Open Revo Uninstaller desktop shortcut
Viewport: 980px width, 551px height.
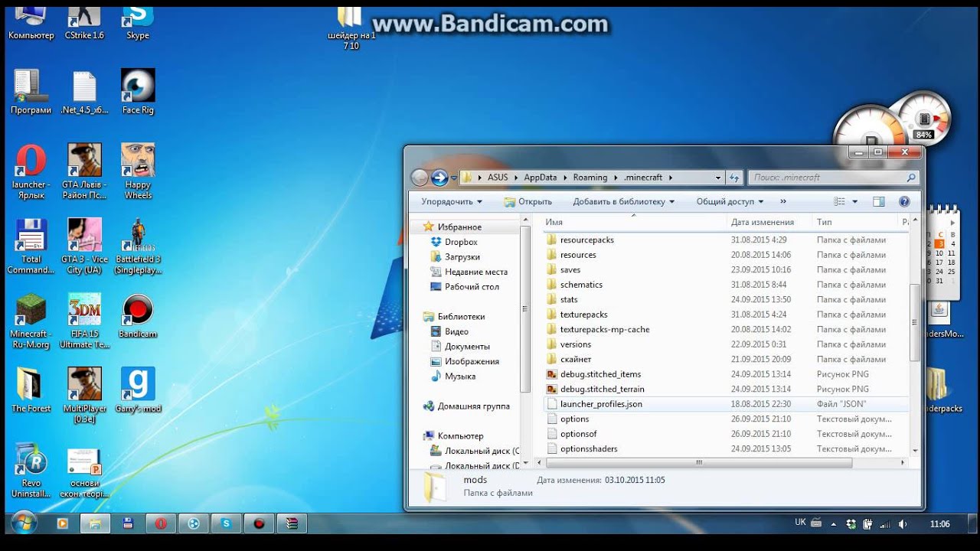[x=31, y=470]
